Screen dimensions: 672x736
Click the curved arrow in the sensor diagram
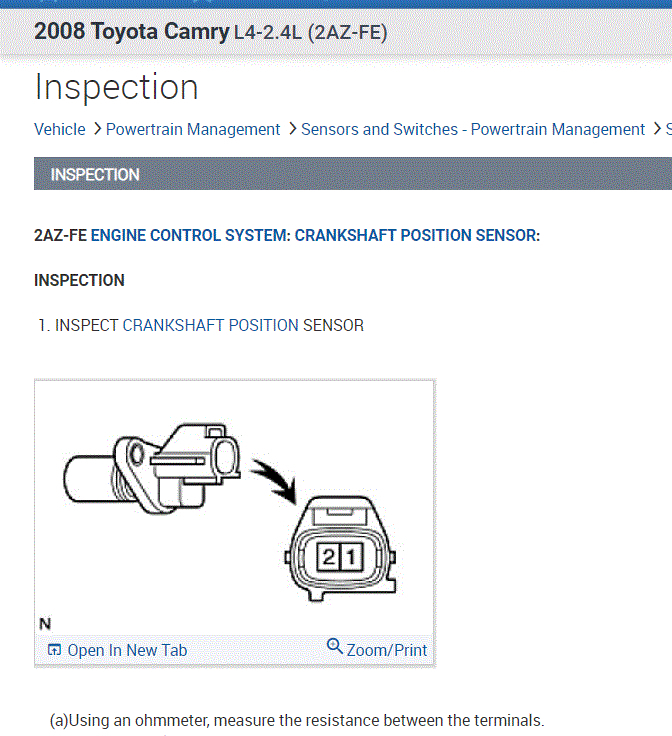[275, 478]
